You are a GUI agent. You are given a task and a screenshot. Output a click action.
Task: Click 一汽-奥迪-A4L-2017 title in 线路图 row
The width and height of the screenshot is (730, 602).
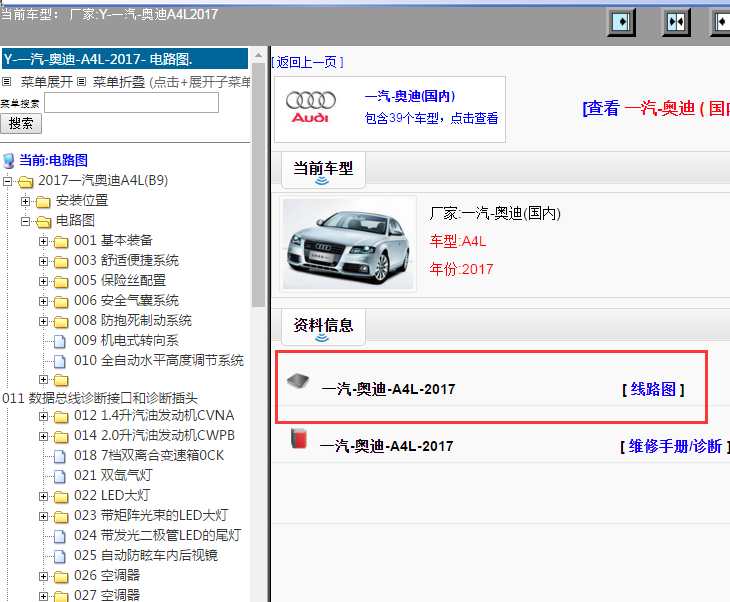[x=388, y=389]
